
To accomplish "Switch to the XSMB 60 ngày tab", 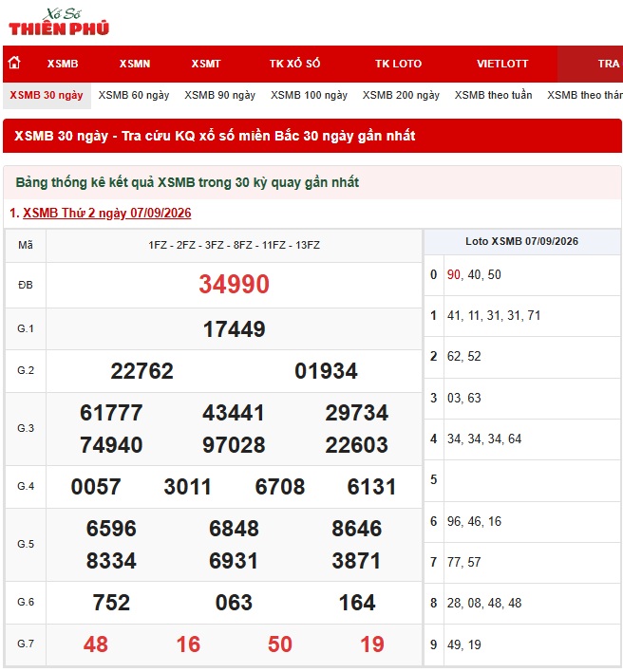I will pyautogui.click(x=134, y=95).
